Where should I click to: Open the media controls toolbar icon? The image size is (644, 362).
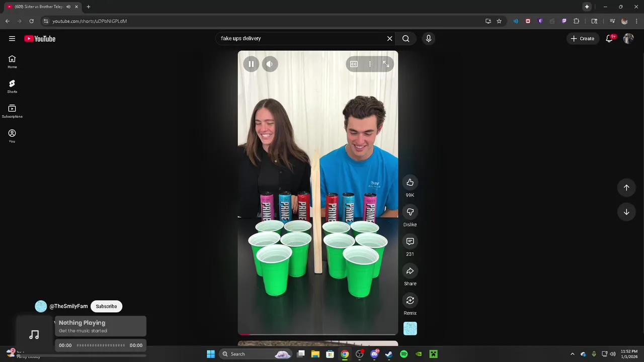612,21
